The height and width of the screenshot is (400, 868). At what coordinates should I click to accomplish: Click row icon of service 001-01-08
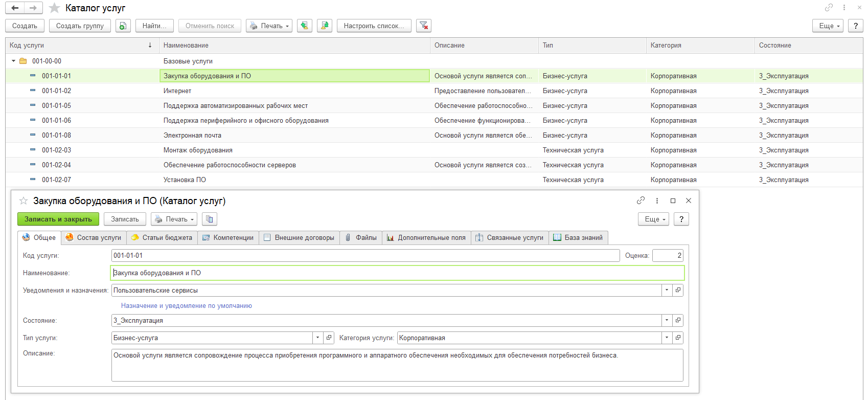(x=33, y=135)
